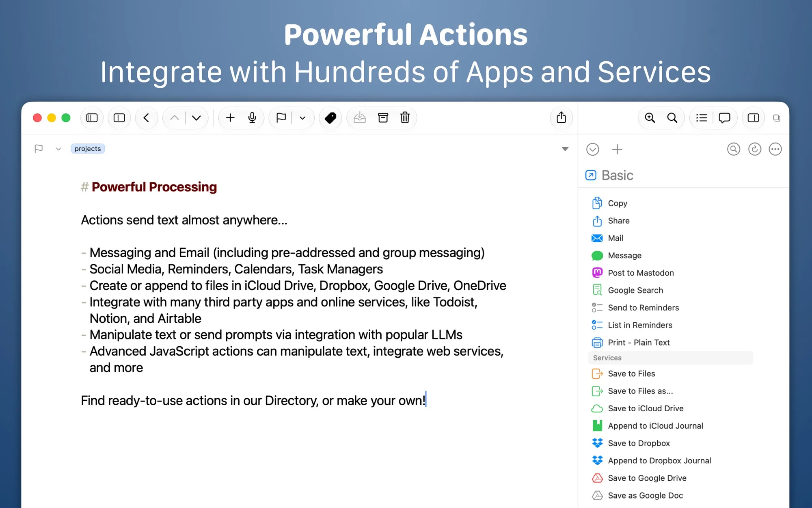Refresh the action list
Viewport: 812px width, 508px height.
755,150
